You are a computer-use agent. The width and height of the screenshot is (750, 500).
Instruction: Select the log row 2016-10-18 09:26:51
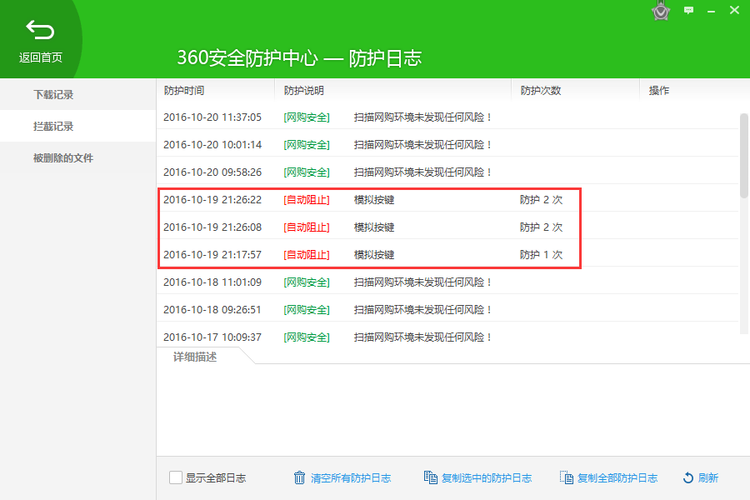coord(448,310)
